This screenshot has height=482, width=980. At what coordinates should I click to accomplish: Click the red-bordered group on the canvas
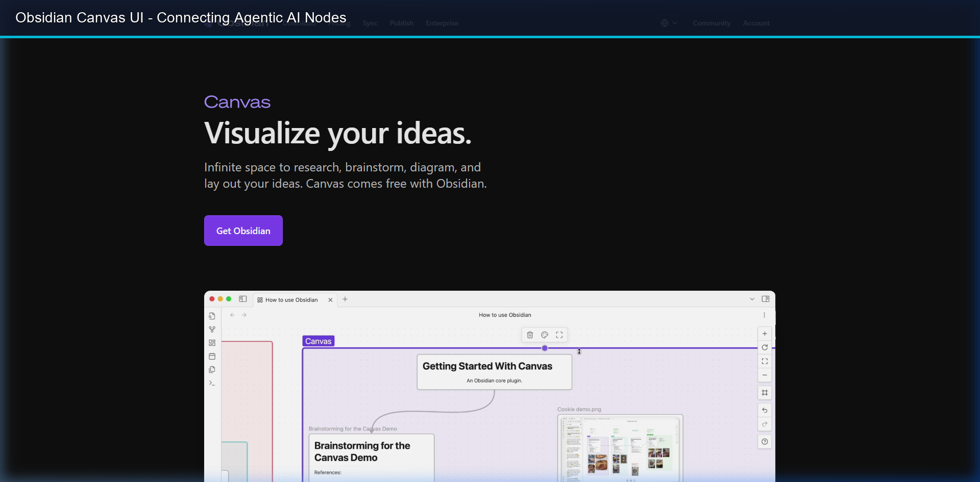click(247, 411)
